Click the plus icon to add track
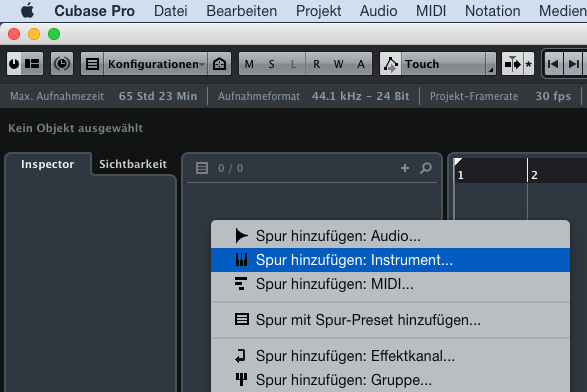 (x=405, y=168)
